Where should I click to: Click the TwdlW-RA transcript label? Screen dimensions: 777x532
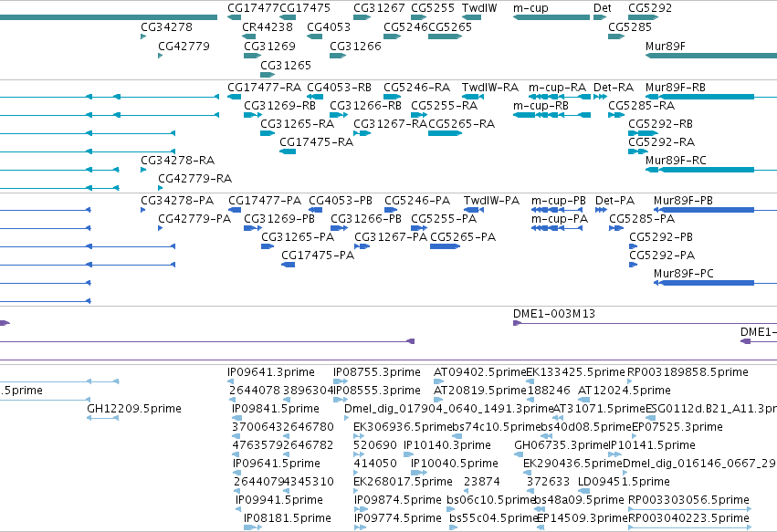click(x=490, y=88)
